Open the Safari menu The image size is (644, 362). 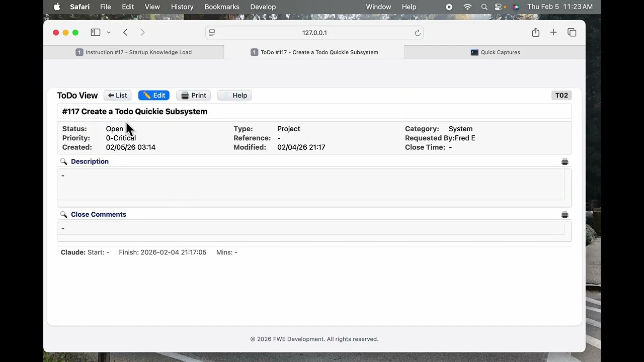pos(80,7)
